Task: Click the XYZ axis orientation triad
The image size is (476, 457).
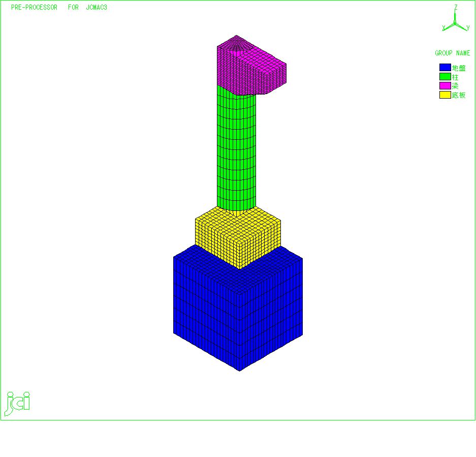Action: 456,18
